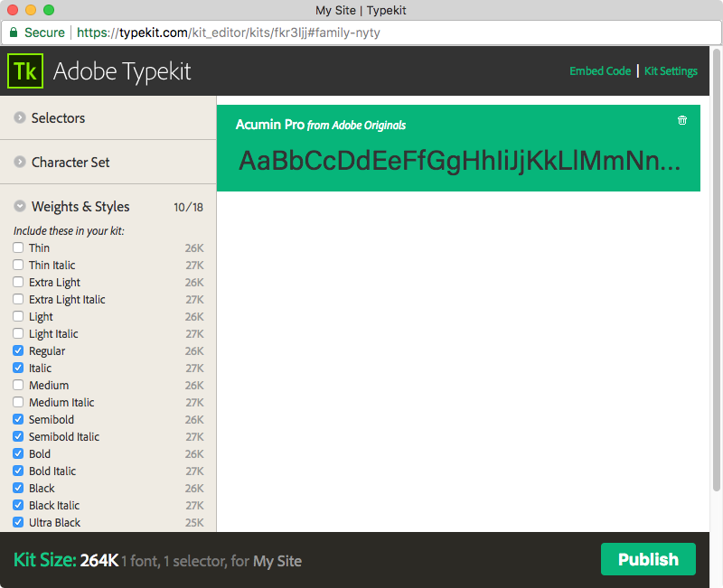
Task: Tick the Light weight checkbox
Action: pyautogui.click(x=18, y=316)
